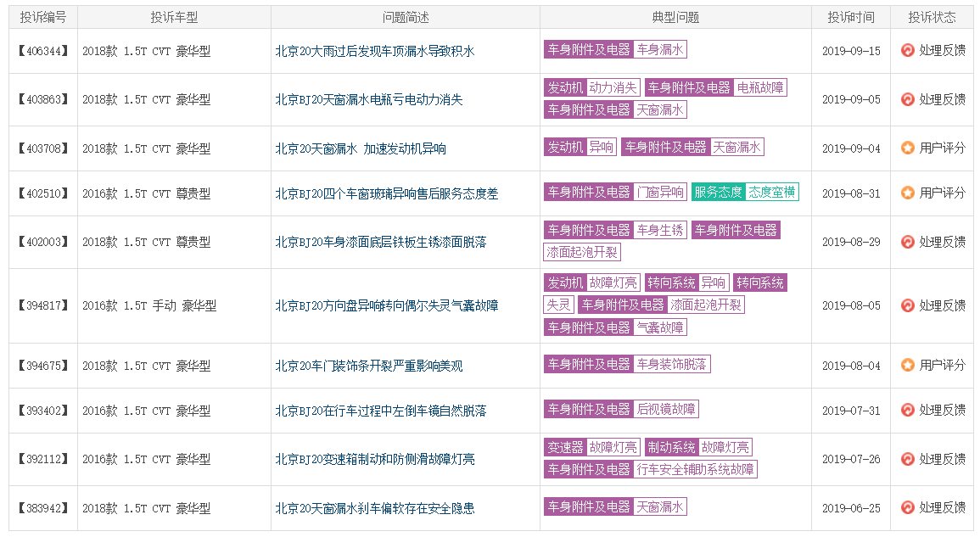
Task: Click the orange 用户评分 icon for complaint 394675
Action: tap(908, 365)
